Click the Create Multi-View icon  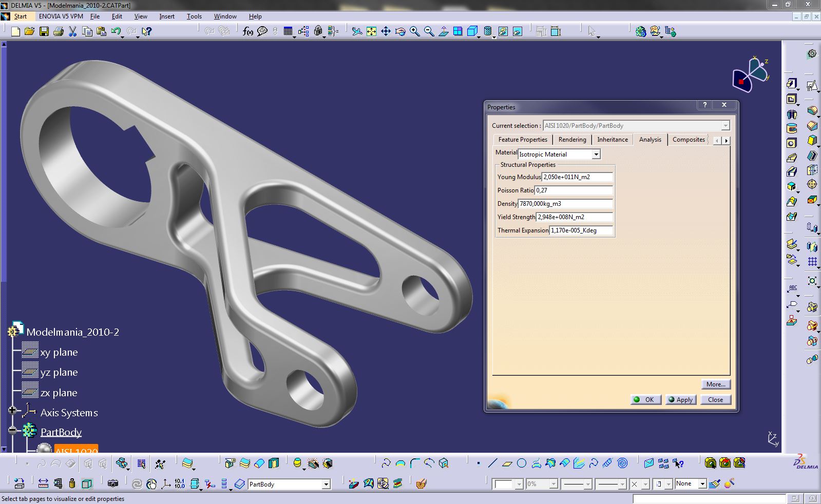point(458,32)
